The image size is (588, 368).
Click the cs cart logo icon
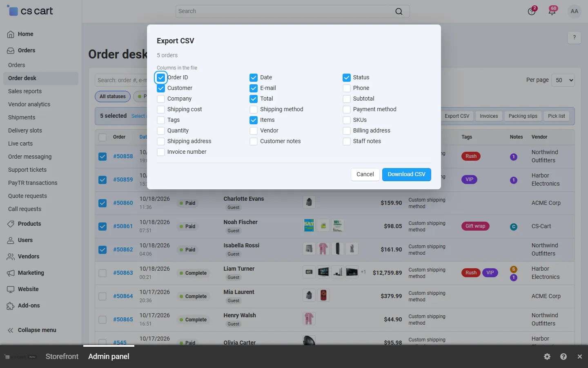pos(13,11)
